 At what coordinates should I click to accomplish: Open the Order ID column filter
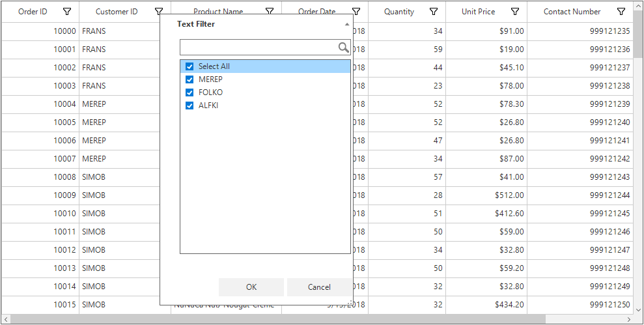pyautogui.click(x=67, y=12)
